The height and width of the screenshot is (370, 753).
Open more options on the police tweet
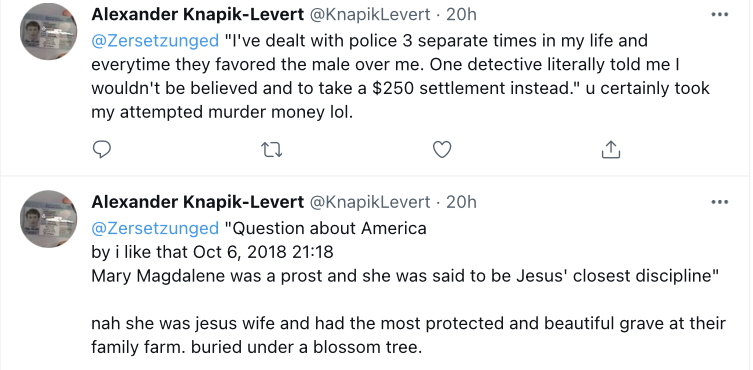(719, 15)
